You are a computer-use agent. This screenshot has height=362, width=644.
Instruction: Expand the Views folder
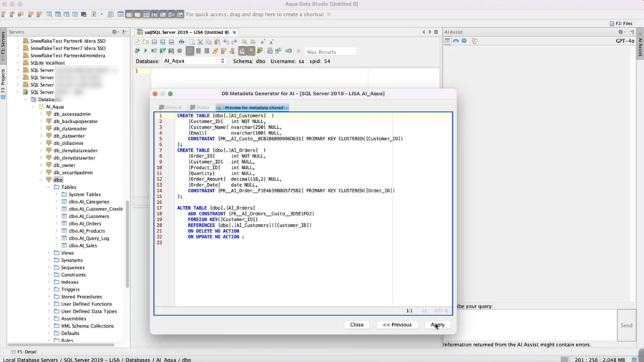click(49, 253)
